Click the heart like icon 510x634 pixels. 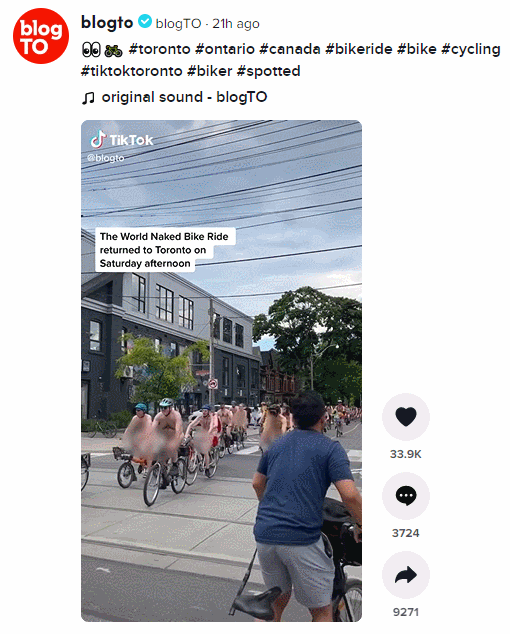pyautogui.click(x=406, y=417)
